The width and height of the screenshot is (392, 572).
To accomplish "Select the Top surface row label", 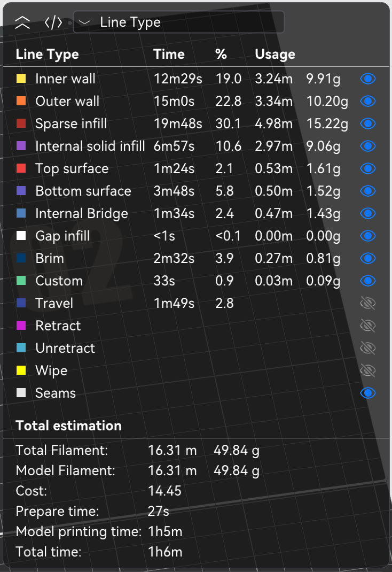I will (72, 169).
